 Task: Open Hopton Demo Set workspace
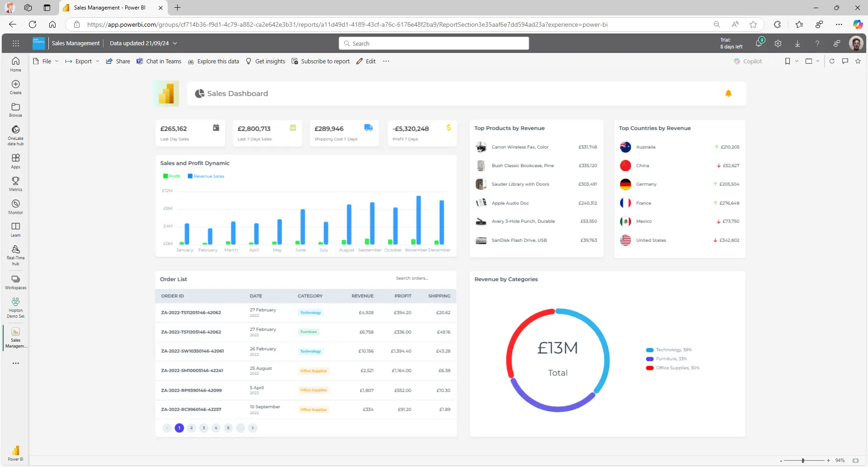coord(15,308)
